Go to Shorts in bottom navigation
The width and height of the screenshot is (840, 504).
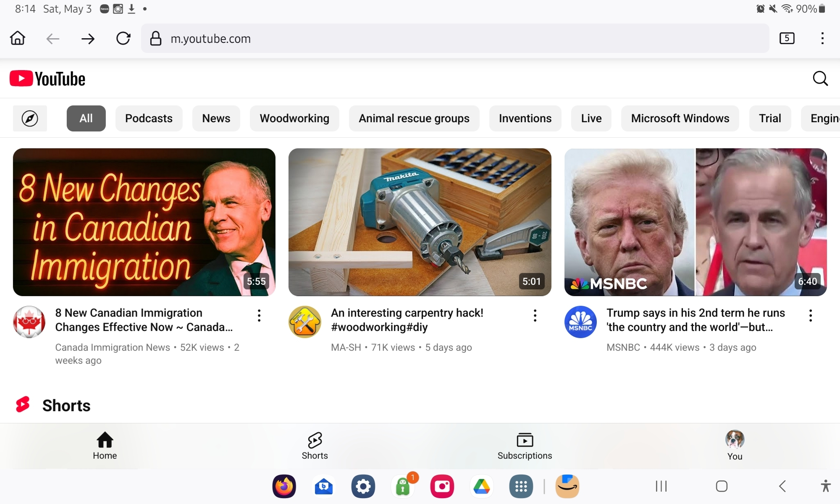(x=315, y=446)
